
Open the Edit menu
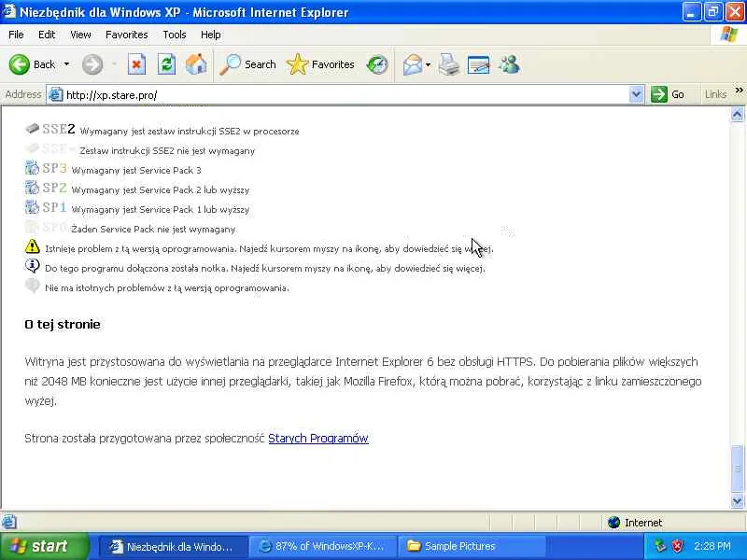47,35
